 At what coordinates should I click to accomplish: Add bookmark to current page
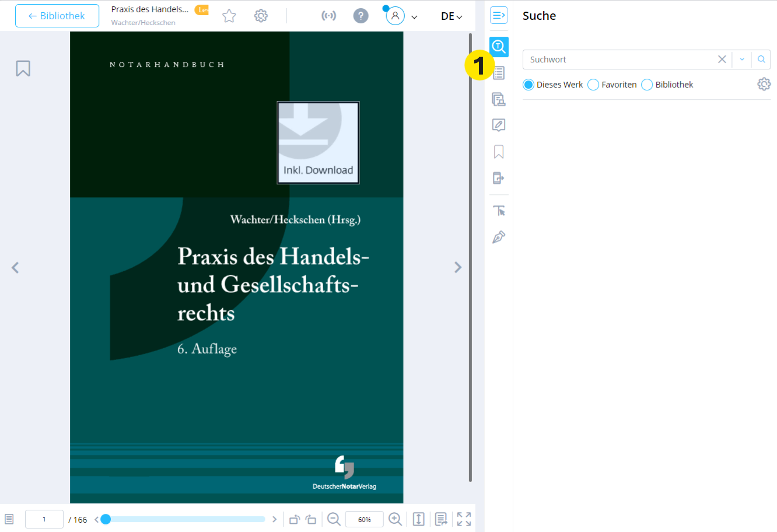23,68
